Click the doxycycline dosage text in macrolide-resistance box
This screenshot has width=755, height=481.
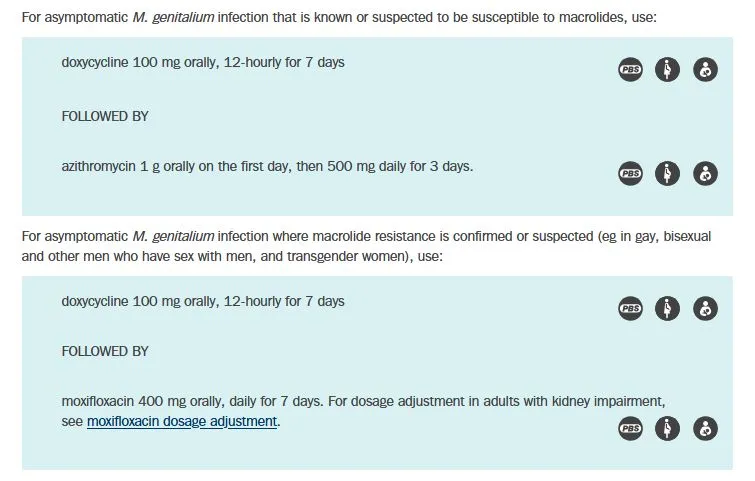point(202,301)
